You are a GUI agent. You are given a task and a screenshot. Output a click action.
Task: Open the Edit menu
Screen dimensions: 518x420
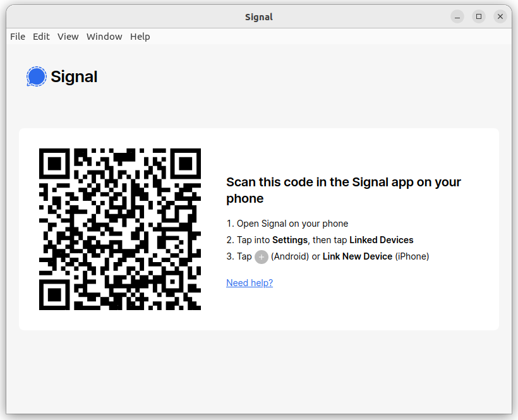tap(41, 37)
